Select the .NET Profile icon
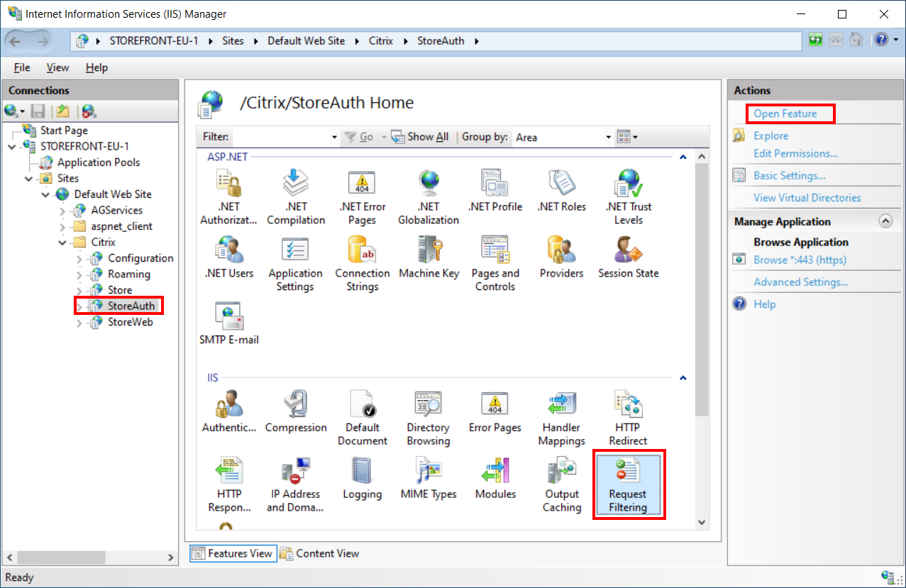This screenshot has width=906, height=588. (495, 192)
